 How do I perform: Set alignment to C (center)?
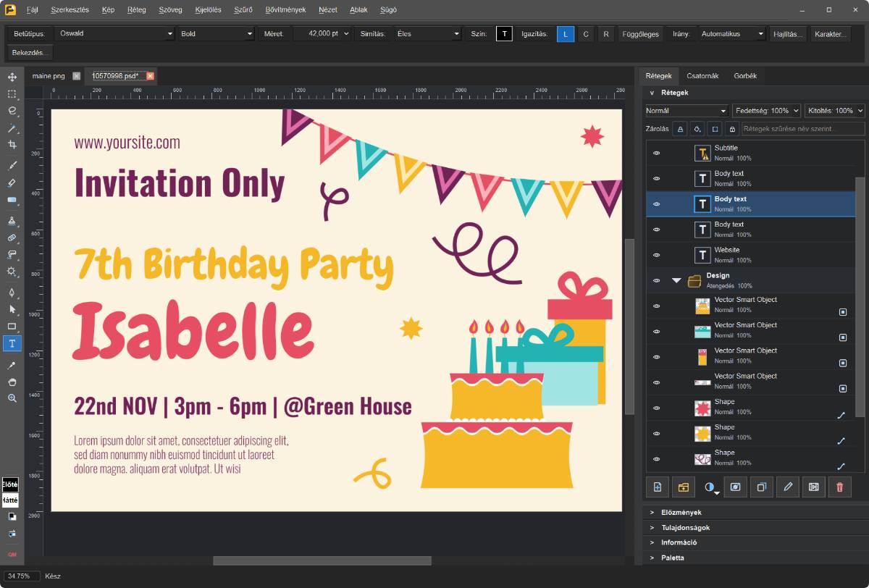(x=586, y=34)
